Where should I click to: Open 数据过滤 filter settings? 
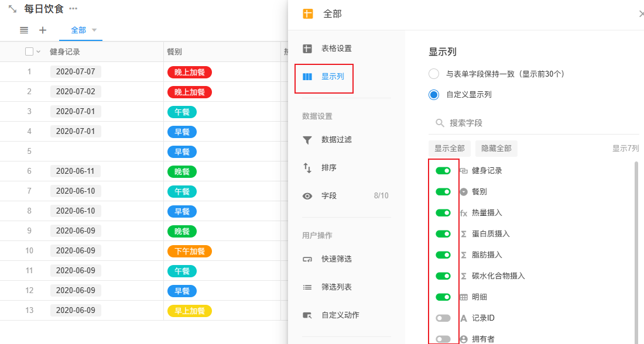336,140
